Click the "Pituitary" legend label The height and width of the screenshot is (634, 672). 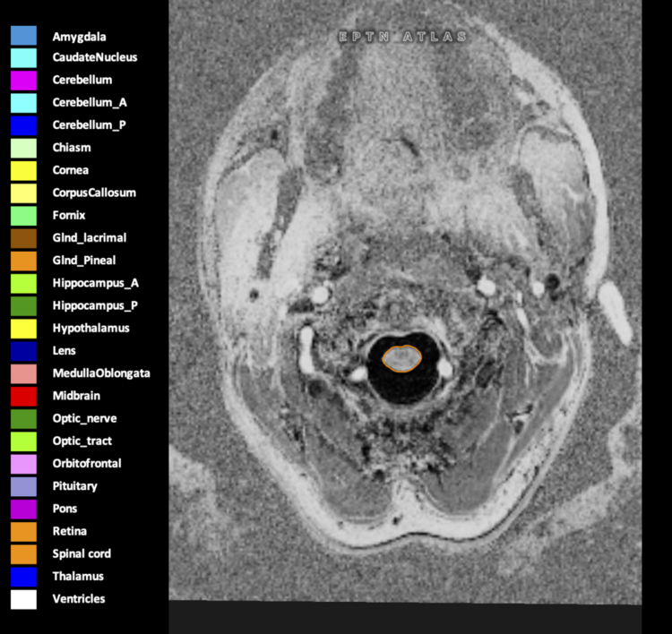(75, 486)
